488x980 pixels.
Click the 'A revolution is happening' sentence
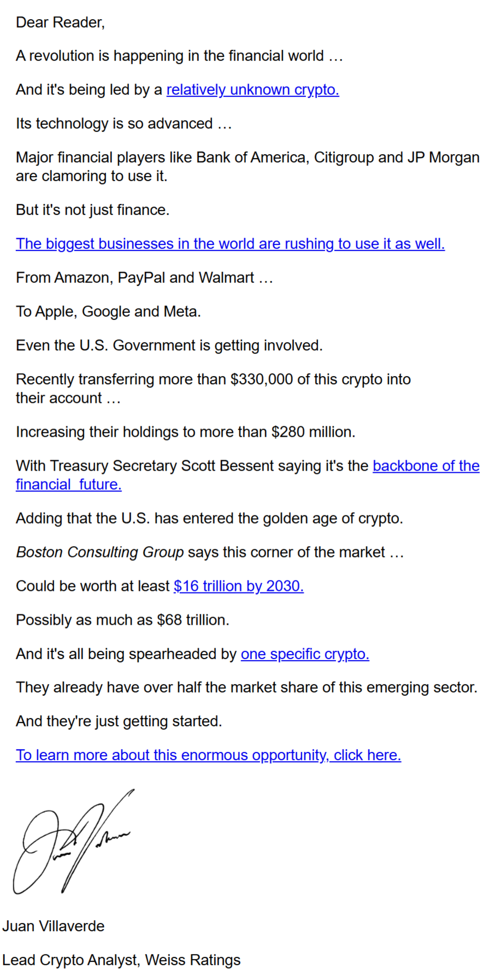tap(179, 56)
